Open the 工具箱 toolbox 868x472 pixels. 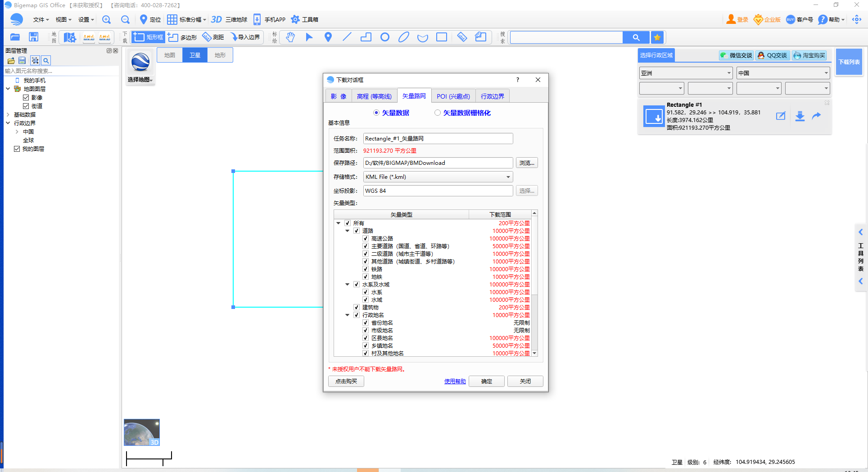305,19
